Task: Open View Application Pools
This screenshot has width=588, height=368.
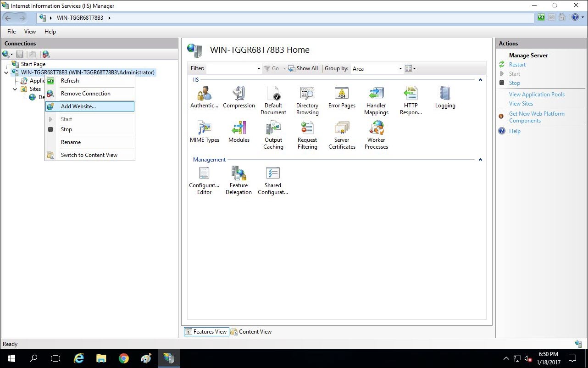Action: pyautogui.click(x=537, y=94)
